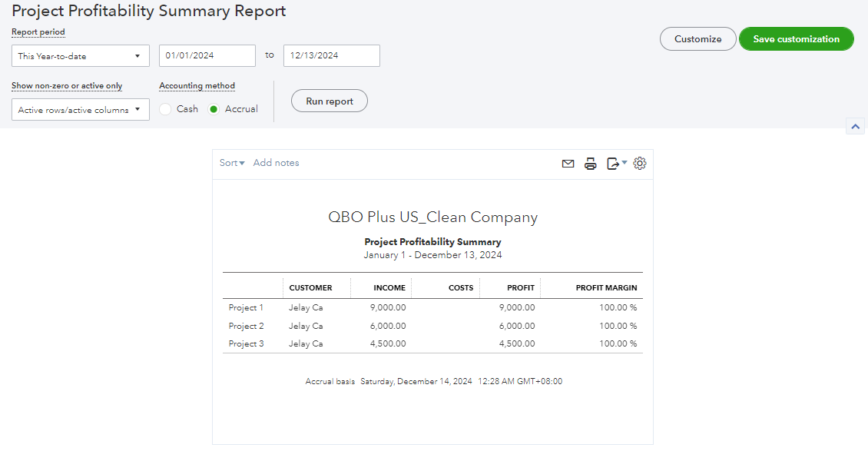The image size is (868, 471).
Task: Click Add notes link
Action: coord(276,163)
